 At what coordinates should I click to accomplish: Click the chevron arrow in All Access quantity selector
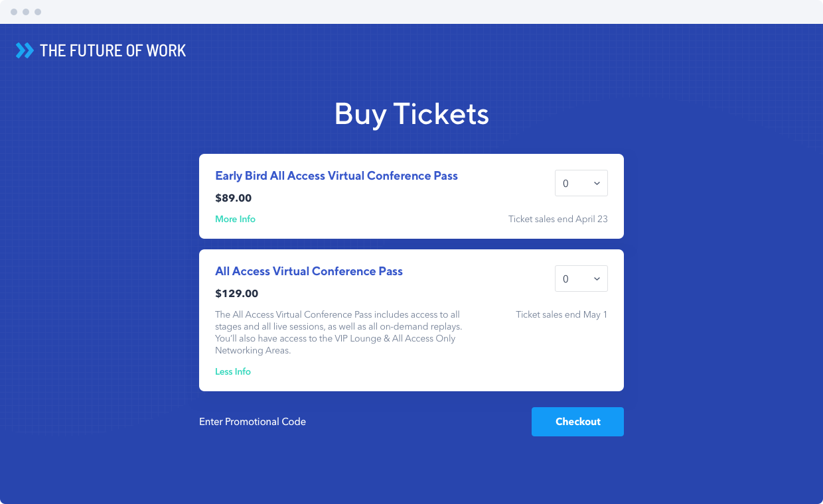[597, 279]
